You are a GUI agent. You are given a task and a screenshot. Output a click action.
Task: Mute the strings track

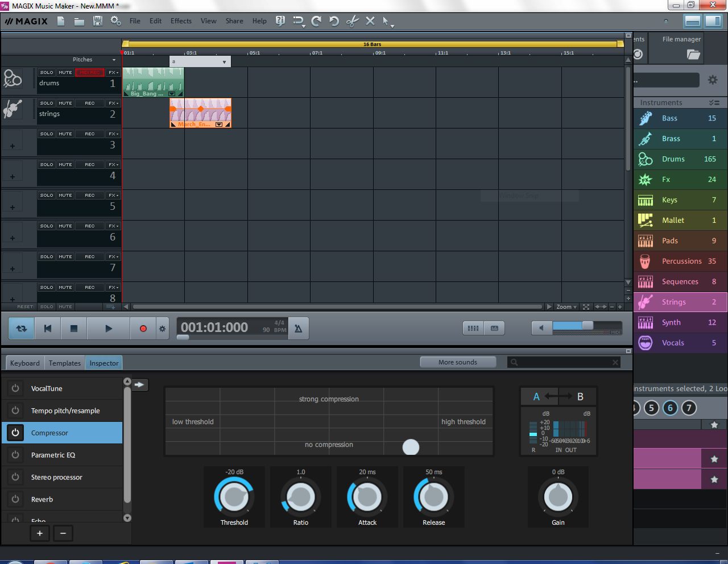pos(65,103)
